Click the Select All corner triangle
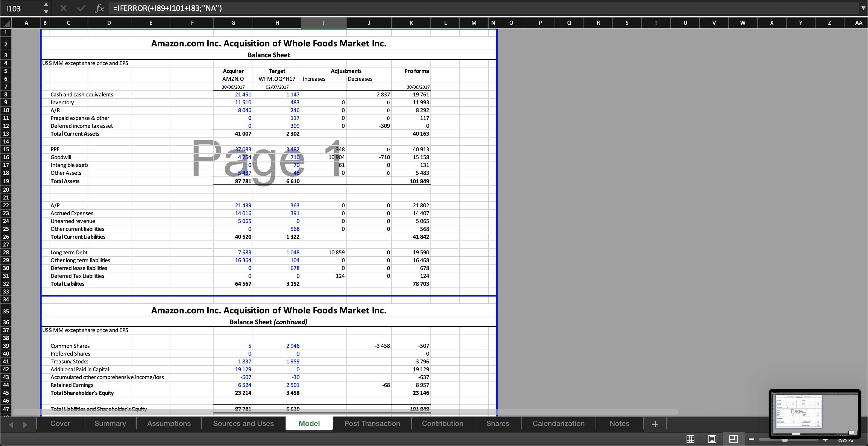This screenshot has width=868, height=446. (x=6, y=23)
